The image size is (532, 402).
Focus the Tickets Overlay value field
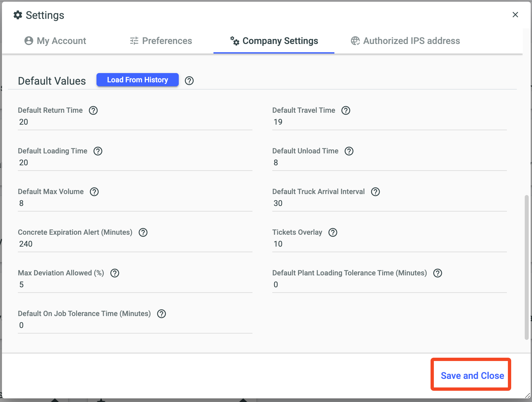[x=389, y=244]
